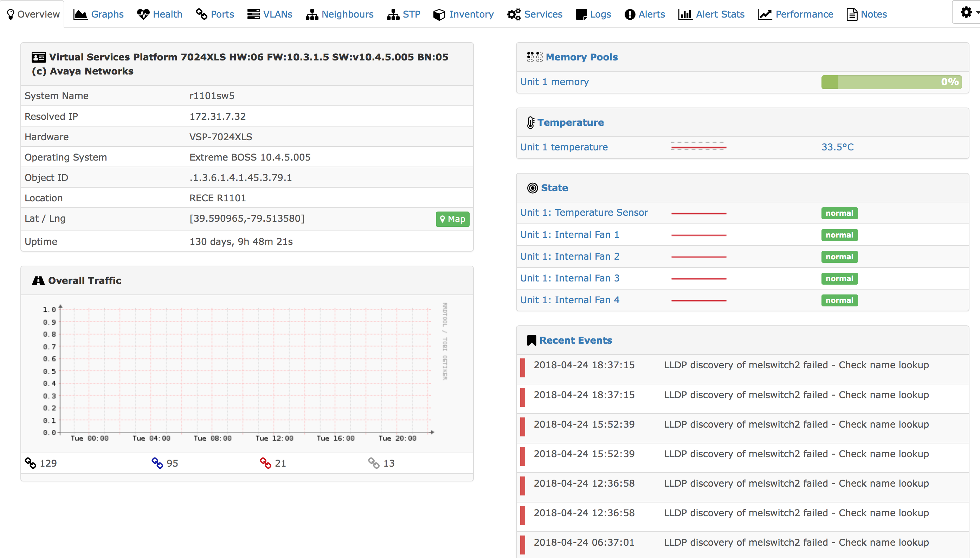Click the Services gears icon

(x=514, y=14)
